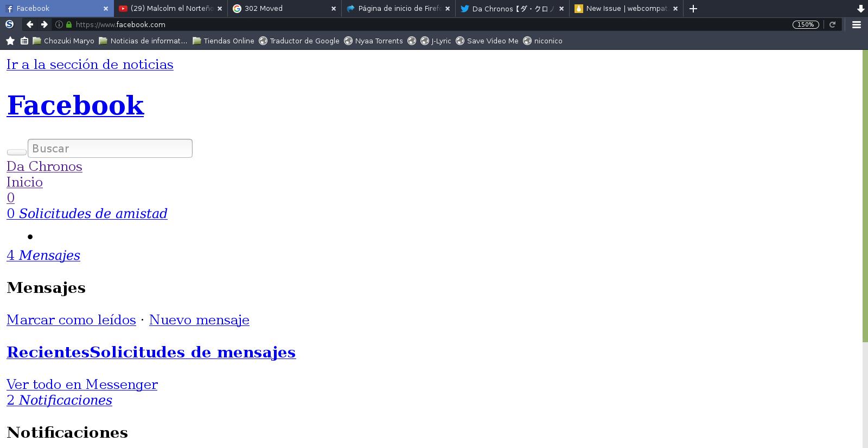Screen dimensions: 868x448
Task: Switch to Página de inicio de Firefox tab
Action: 399,9
